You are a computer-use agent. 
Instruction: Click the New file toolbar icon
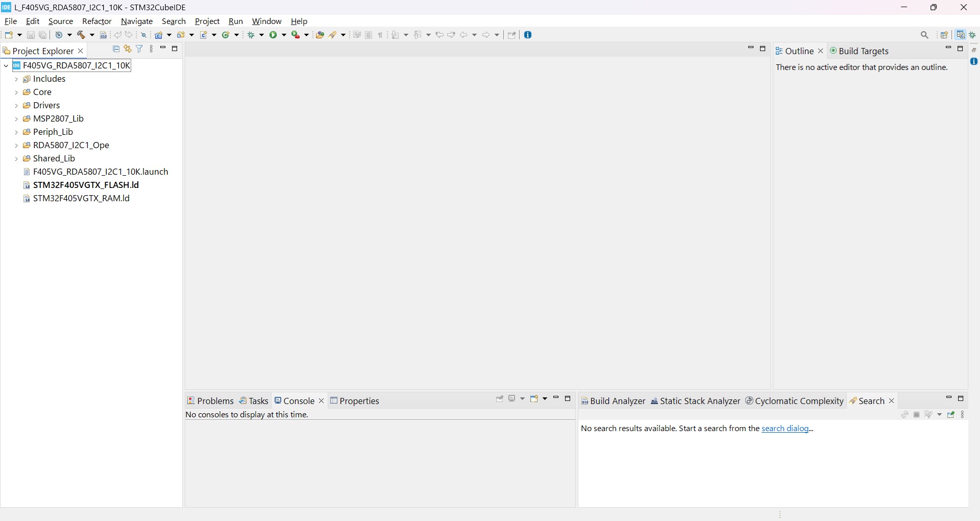(9, 35)
